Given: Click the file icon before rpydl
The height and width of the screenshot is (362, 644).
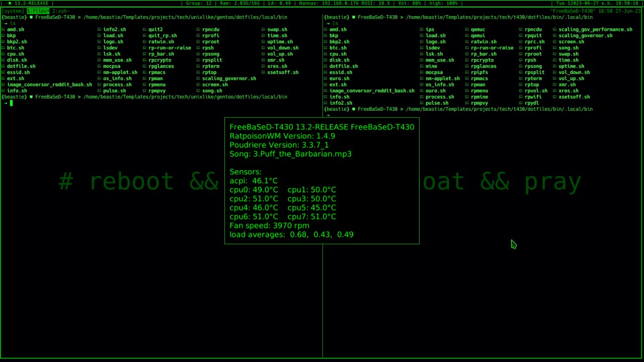Looking at the screenshot, I should (521, 103).
